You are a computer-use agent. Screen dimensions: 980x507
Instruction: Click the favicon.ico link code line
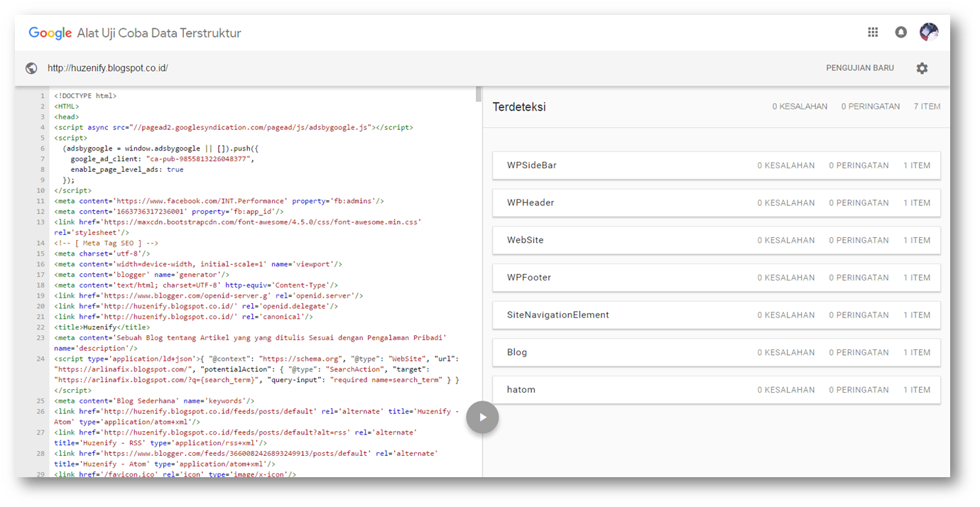pos(175,474)
